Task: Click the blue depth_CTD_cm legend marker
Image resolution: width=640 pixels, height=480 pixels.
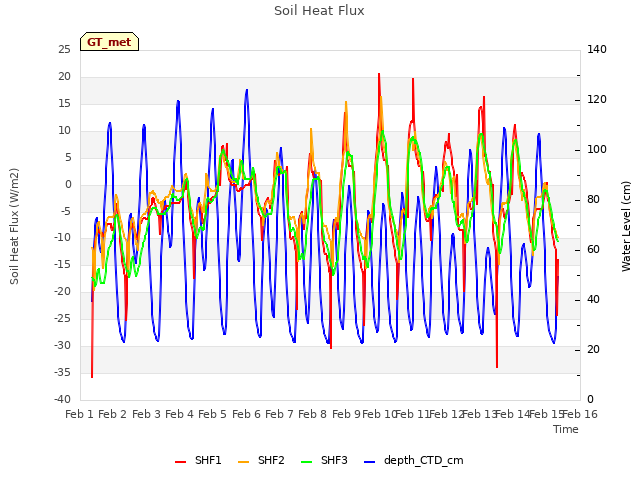Action: click(x=369, y=462)
